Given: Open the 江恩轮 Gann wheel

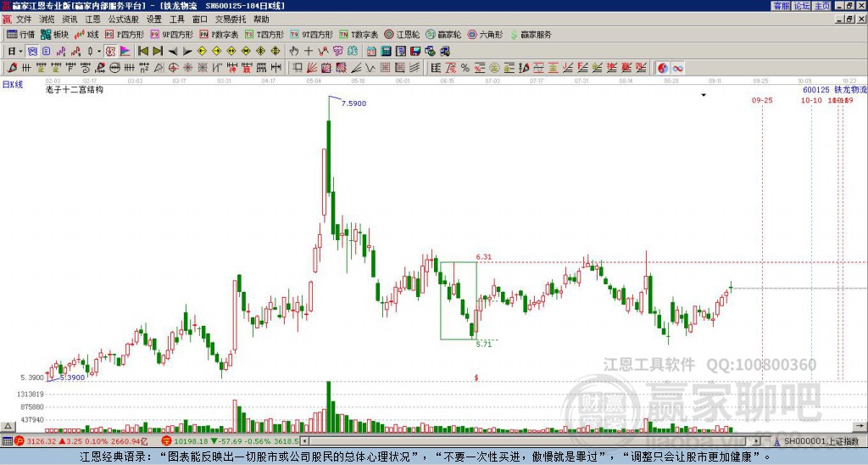Looking at the screenshot, I should (402, 34).
